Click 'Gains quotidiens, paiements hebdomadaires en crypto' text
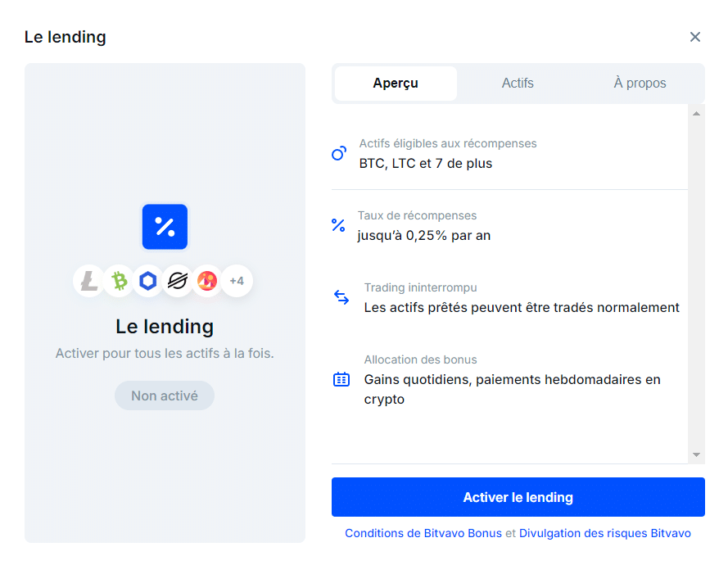The image size is (728, 565). click(x=512, y=389)
